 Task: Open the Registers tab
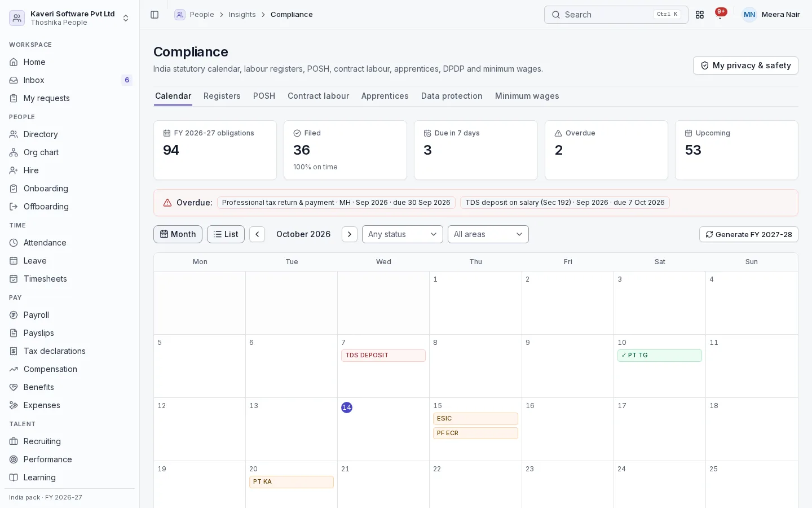(222, 96)
